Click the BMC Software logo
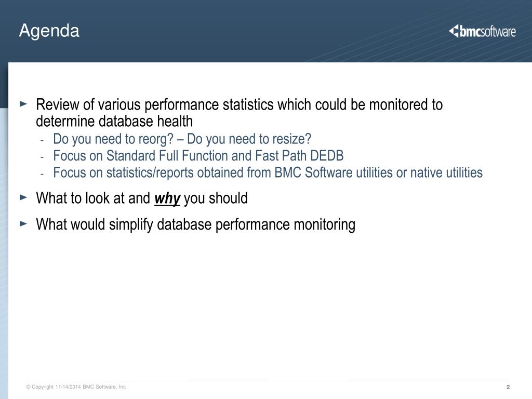 click(482, 32)
